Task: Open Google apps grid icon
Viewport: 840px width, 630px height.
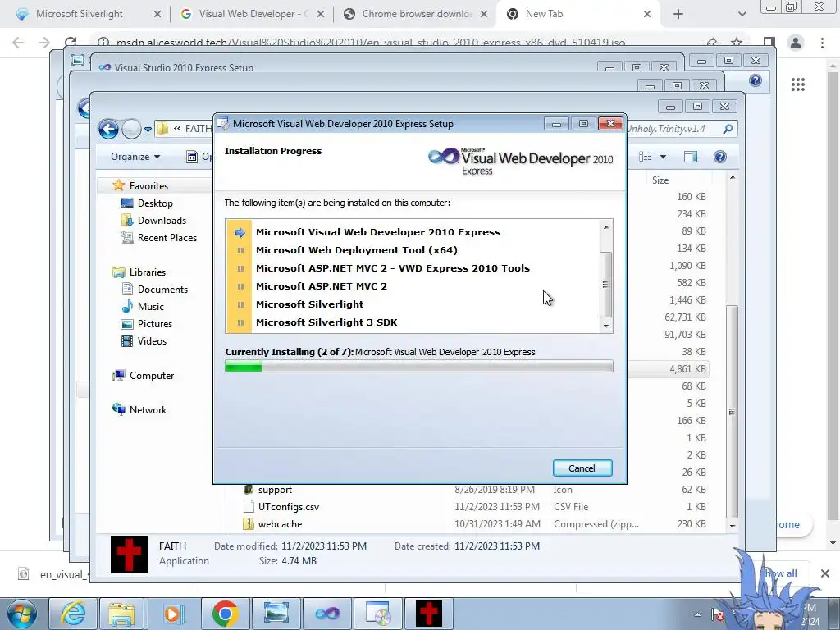Action: click(x=798, y=84)
